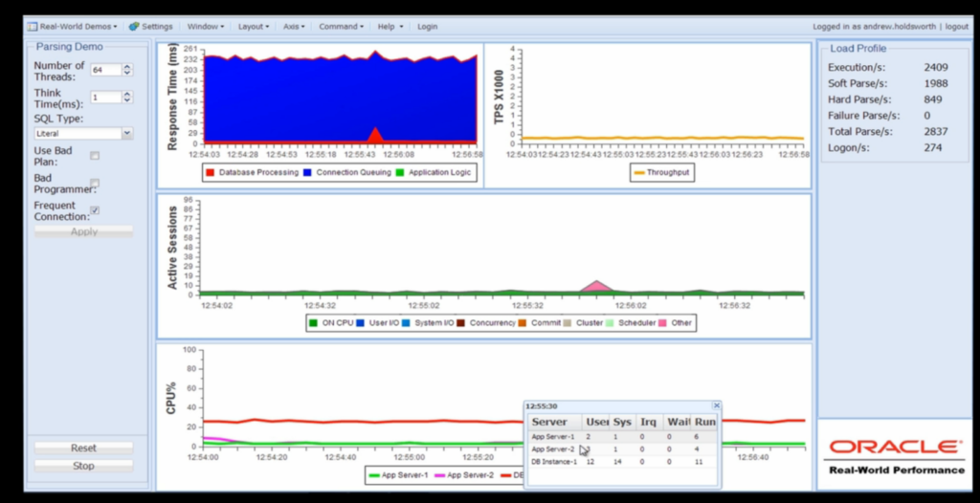Click the User column header in popup

595,423
